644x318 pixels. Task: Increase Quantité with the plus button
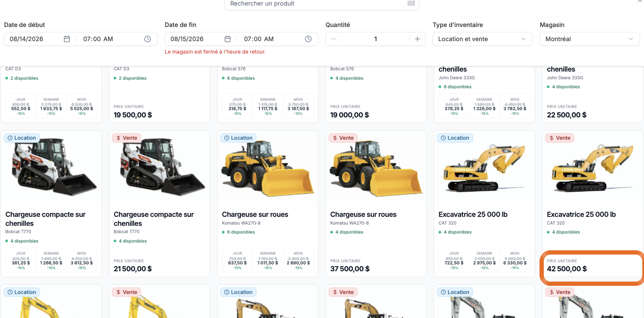(417, 39)
